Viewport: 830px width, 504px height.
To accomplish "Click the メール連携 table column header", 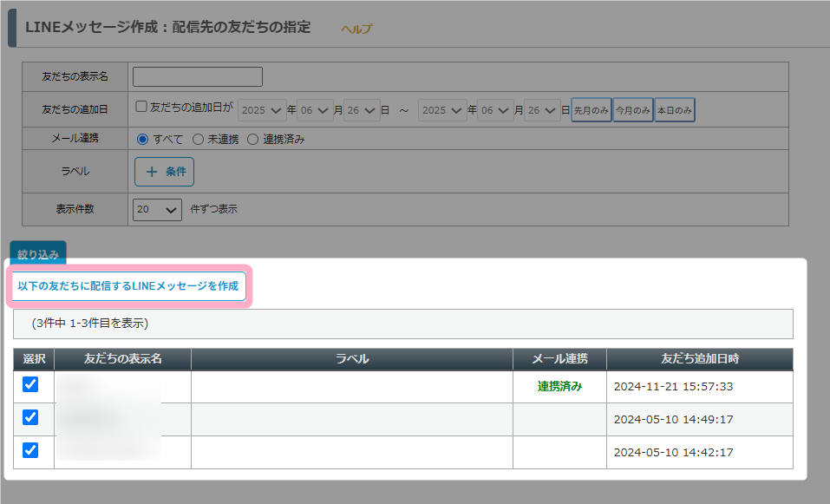I will click(559, 359).
